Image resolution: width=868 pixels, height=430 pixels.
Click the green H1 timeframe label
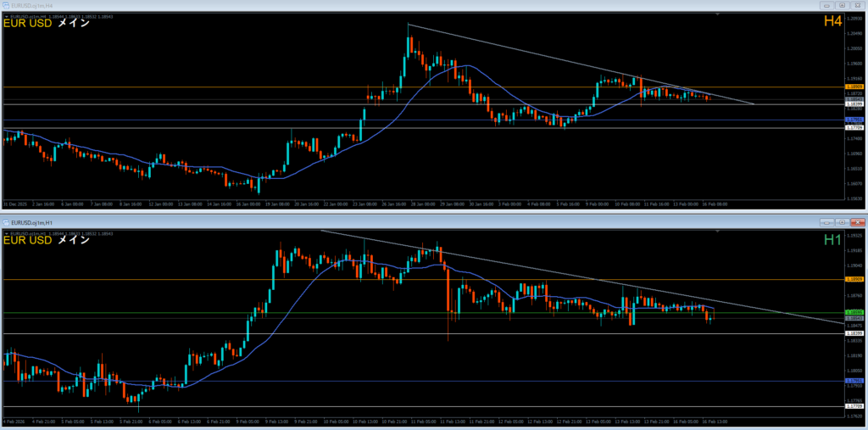coord(834,239)
